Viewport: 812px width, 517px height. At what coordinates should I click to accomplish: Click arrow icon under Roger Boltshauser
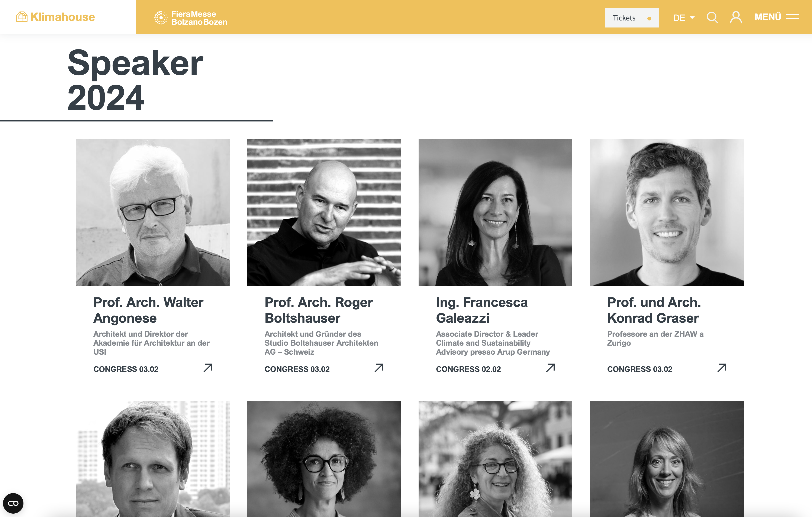[379, 368]
